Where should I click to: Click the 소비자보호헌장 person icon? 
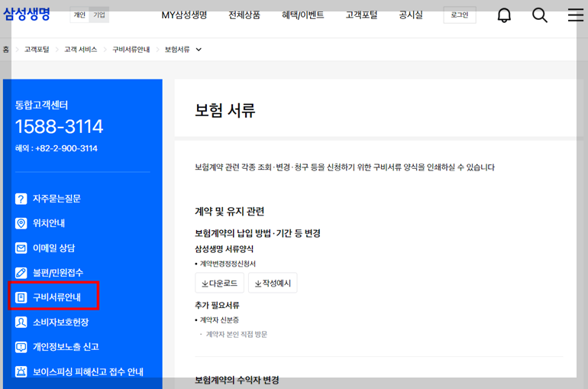pos(21,323)
